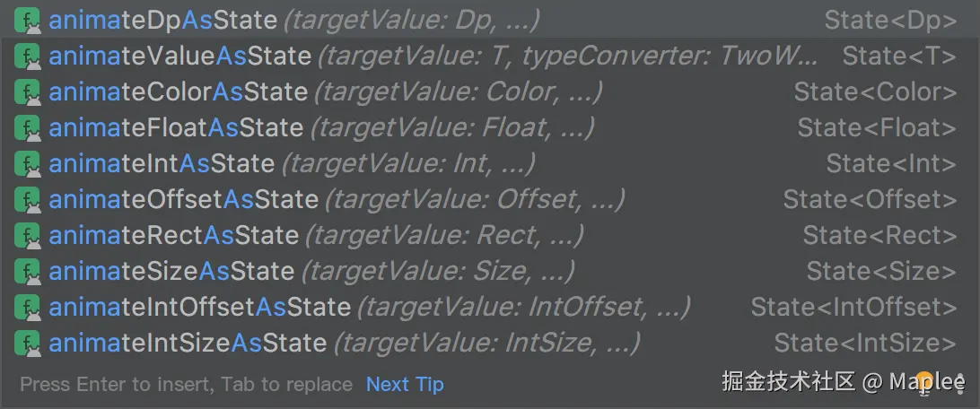This screenshot has width=980, height=409.
Task: Select the animateDpAsState completion suggestion
Action: pos(490,21)
